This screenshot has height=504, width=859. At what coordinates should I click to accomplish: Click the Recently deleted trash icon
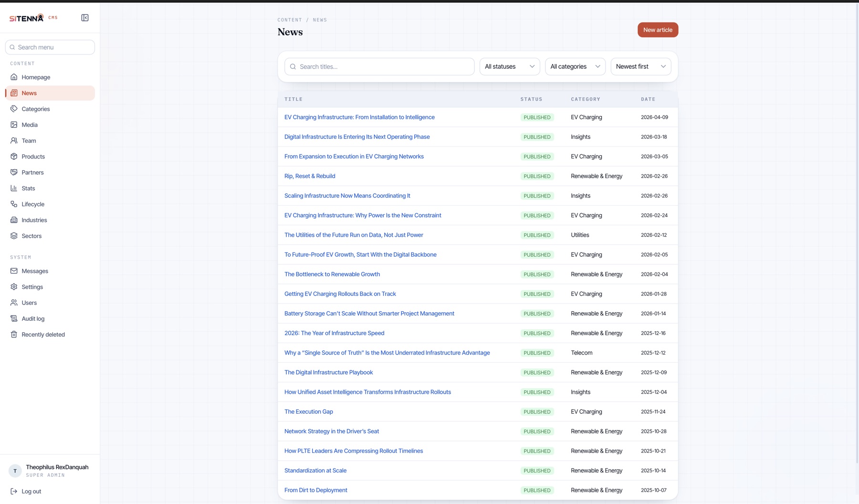pos(14,335)
